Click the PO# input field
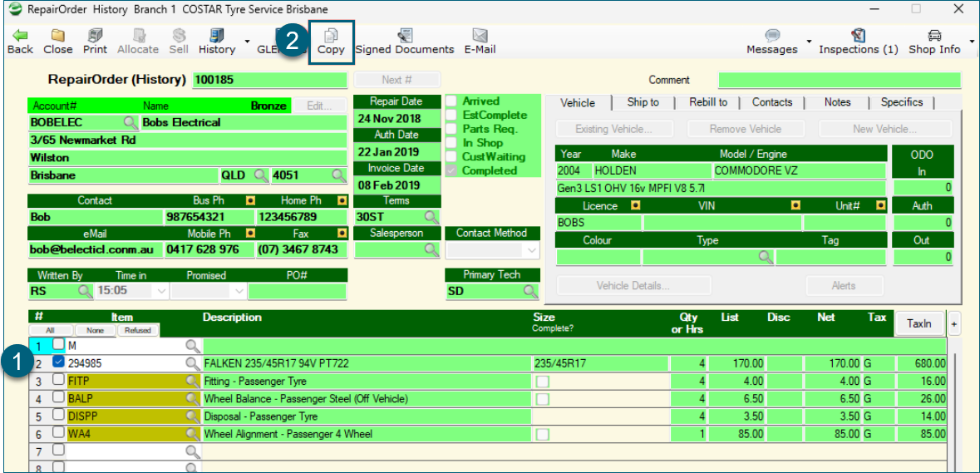The height and width of the screenshot is (473, 980). click(297, 291)
